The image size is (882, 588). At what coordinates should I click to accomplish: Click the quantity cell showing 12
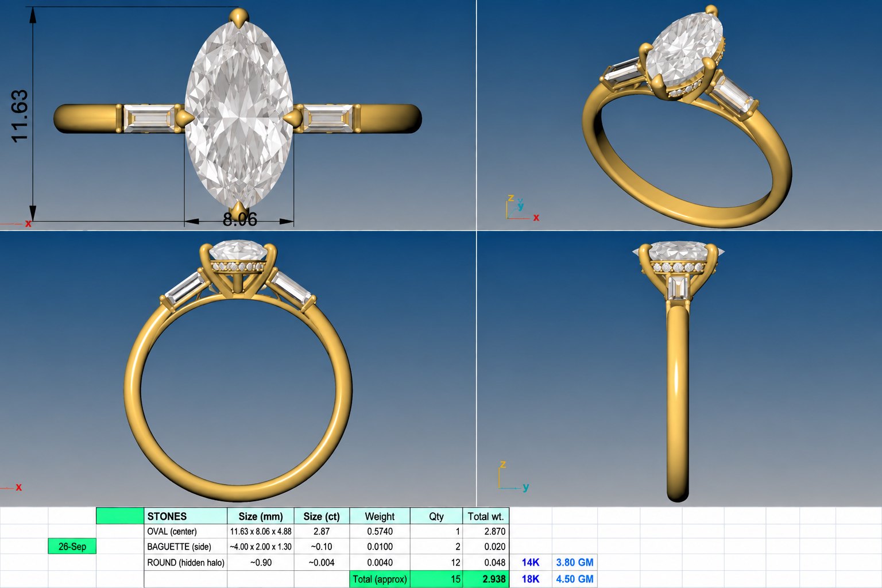(x=436, y=563)
